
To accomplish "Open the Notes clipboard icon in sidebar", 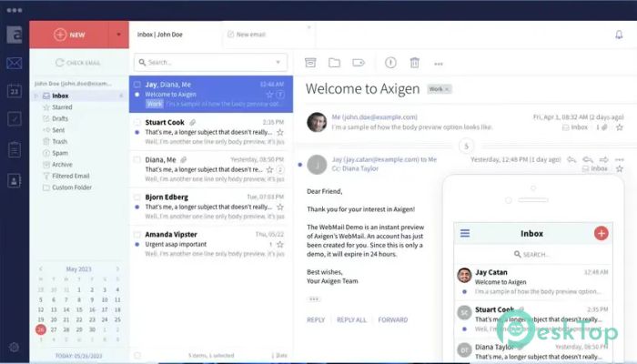I will click(15, 149).
